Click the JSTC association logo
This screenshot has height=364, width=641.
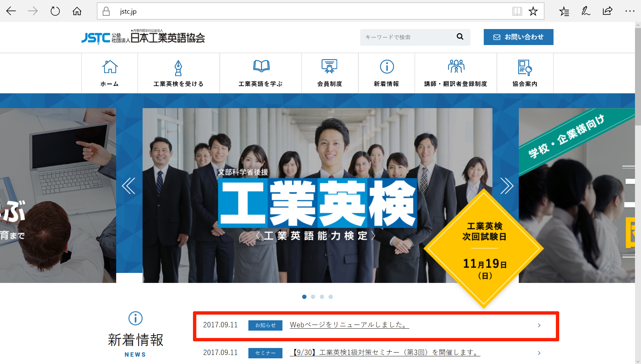pyautogui.click(x=143, y=37)
